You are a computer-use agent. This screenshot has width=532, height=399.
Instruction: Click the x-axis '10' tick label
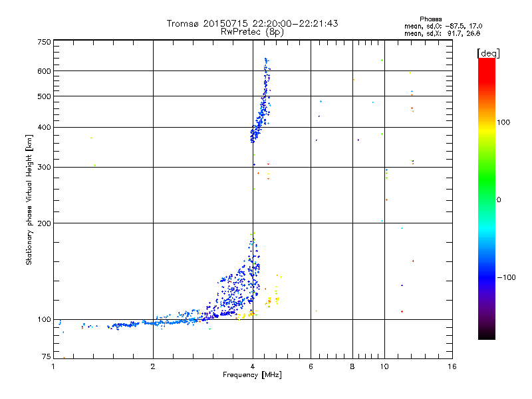pyautogui.click(x=384, y=366)
